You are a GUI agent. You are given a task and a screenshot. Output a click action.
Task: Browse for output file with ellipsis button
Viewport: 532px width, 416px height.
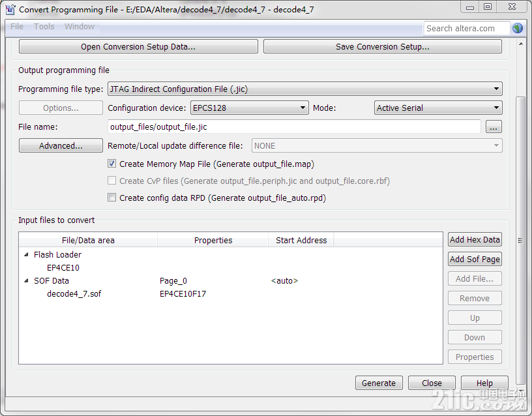click(x=494, y=127)
